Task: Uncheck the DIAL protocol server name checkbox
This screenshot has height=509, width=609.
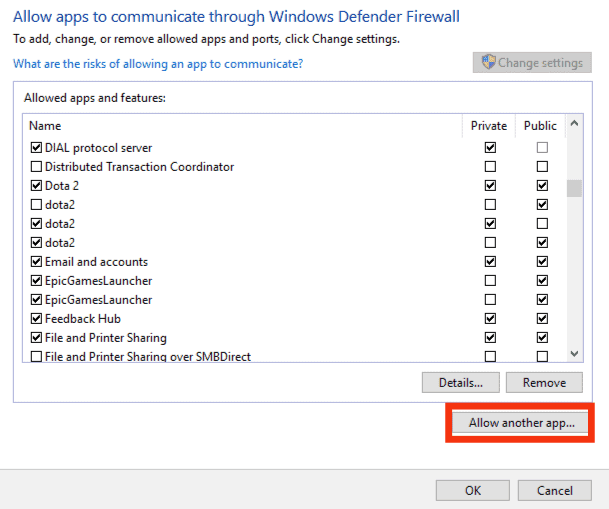Action: click(x=36, y=148)
